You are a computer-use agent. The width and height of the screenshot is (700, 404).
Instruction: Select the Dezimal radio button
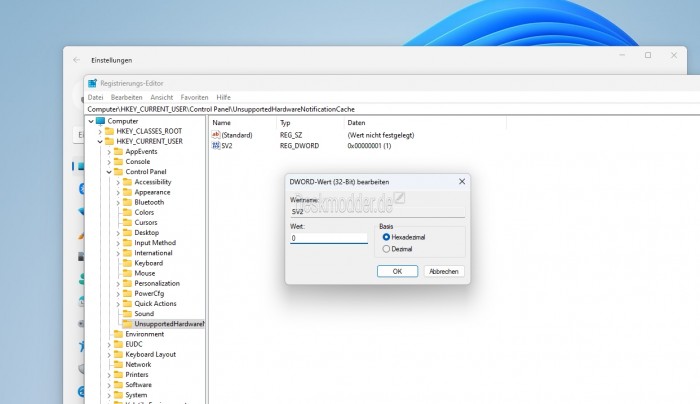click(x=386, y=249)
